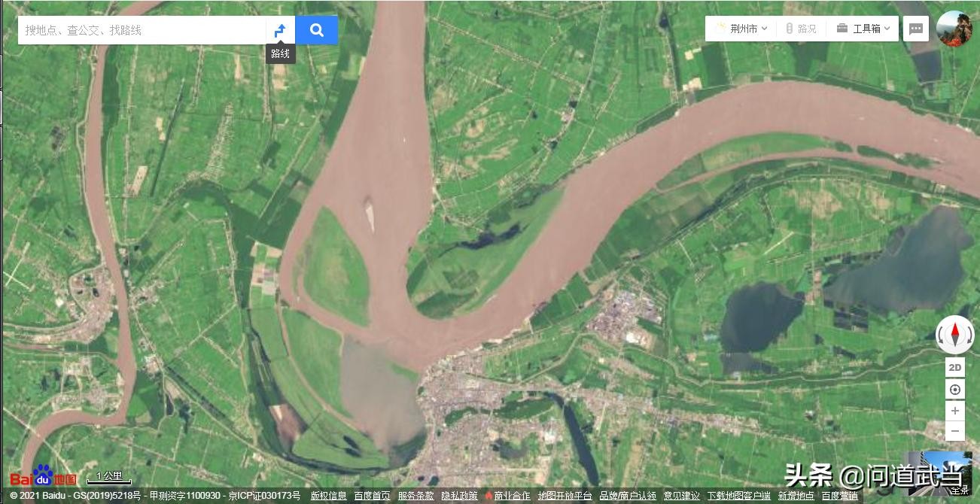
Task: Zoom out with the minus button
Action: pyautogui.click(x=955, y=431)
